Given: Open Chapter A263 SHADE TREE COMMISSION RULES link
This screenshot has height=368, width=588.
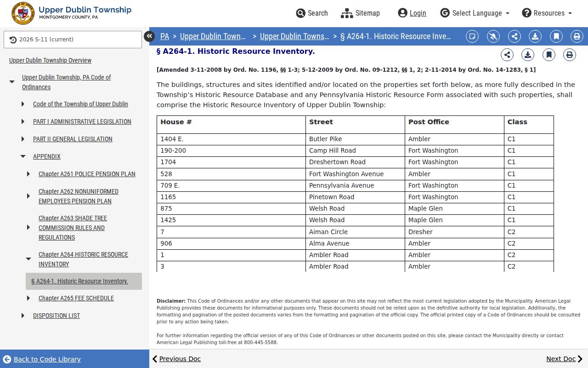Looking at the screenshot, I should tap(73, 228).
